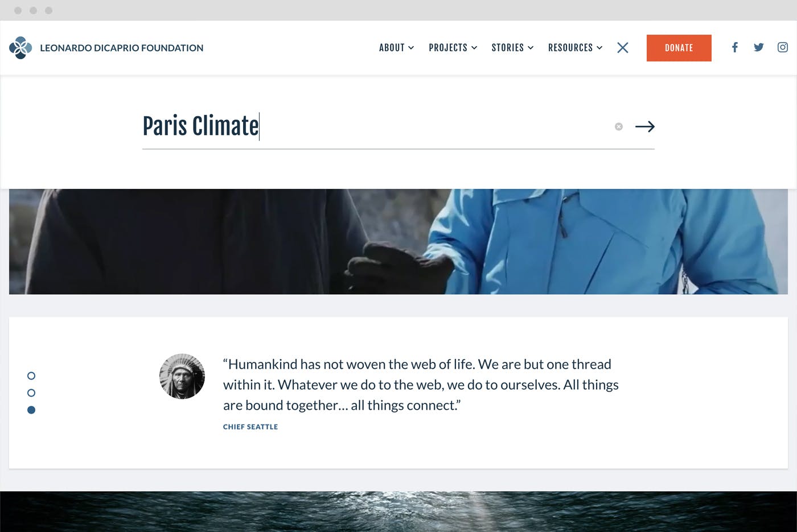Expand the About dropdown chevron
Image resolution: width=797 pixels, height=532 pixels.
click(411, 48)
